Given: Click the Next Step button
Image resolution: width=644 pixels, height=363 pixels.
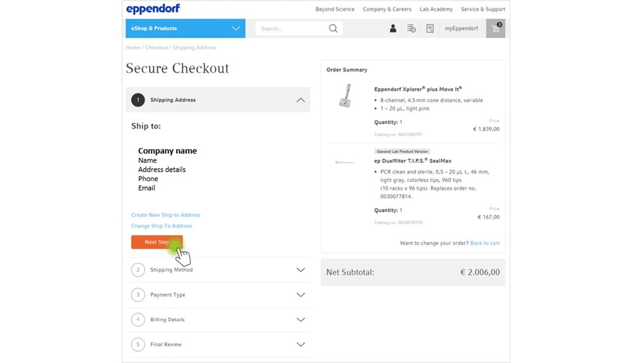Looking at the screenshot, I should pyautogui.click(x=157, y=242).
